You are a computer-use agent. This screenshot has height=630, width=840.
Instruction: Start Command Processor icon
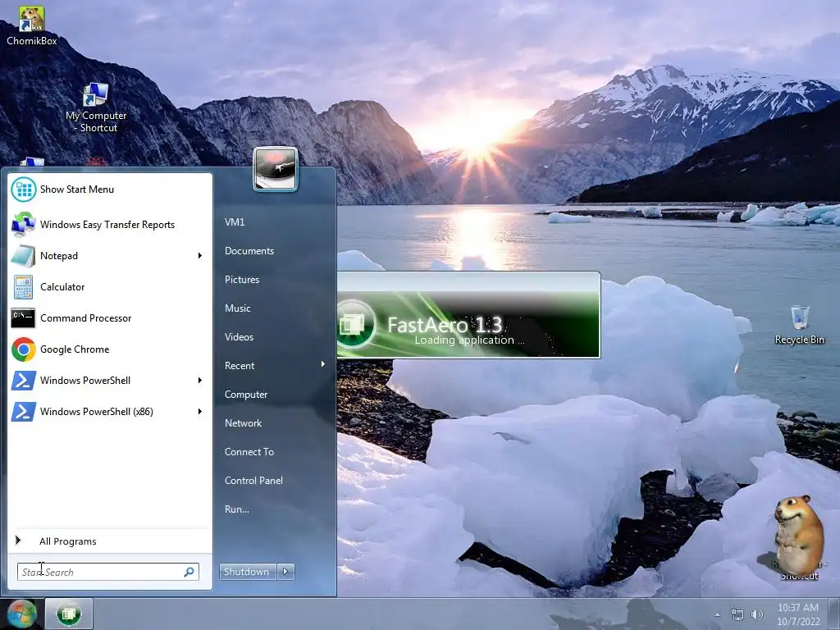click(24, 317)
